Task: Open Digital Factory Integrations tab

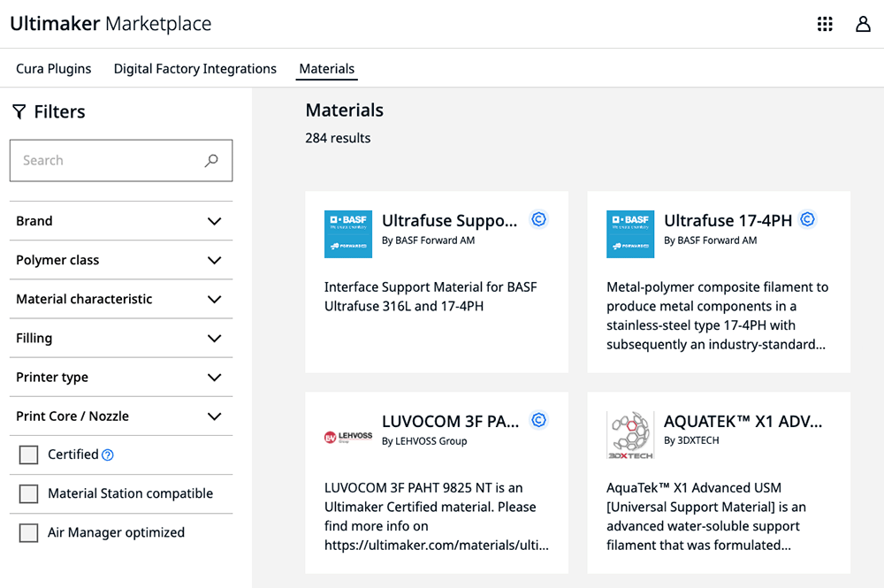Action: pyautogui.click(x=194, y=68)
